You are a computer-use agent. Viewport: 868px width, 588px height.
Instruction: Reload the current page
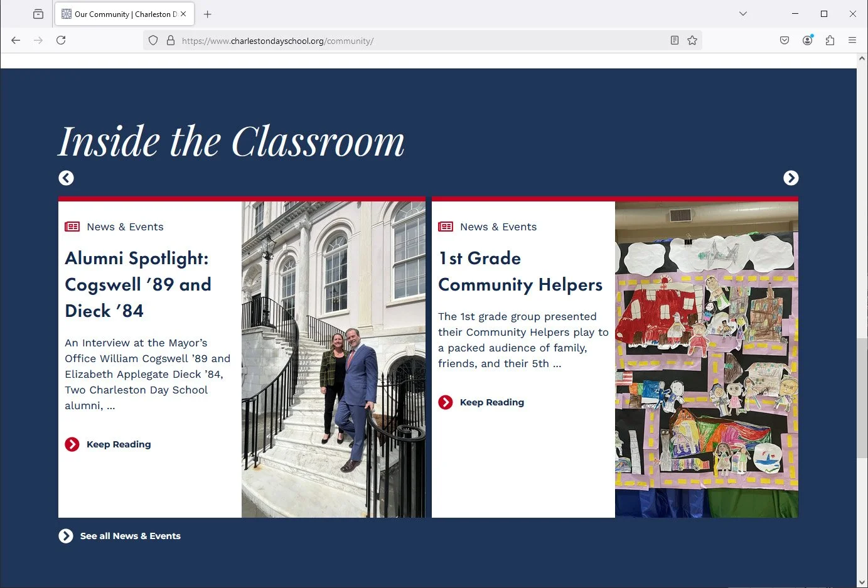pyautogui.click(x=61, y=40)
